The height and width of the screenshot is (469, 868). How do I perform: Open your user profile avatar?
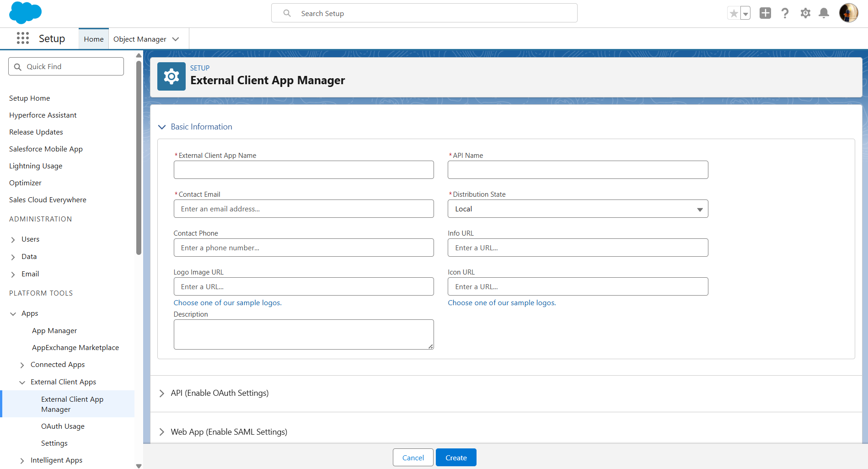848,13
